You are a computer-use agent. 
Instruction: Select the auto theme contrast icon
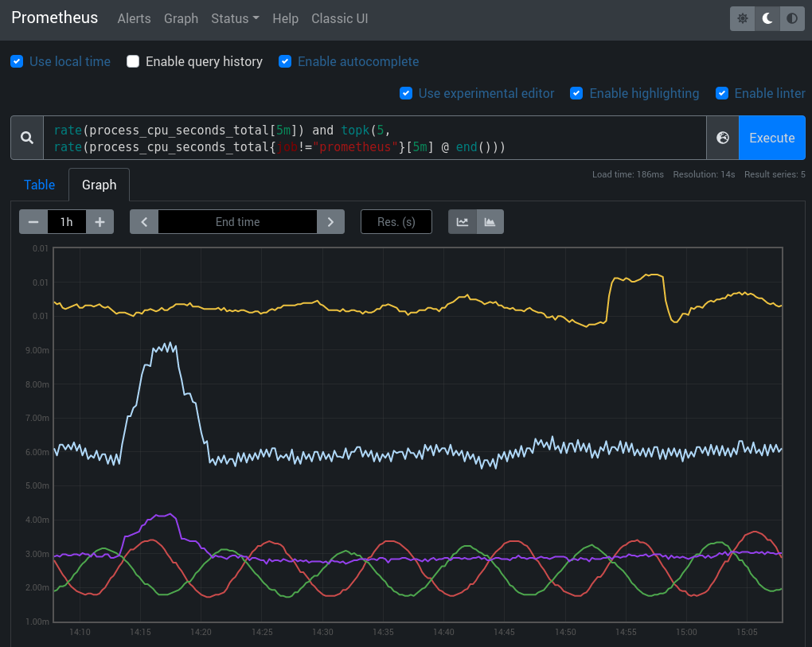792,18
